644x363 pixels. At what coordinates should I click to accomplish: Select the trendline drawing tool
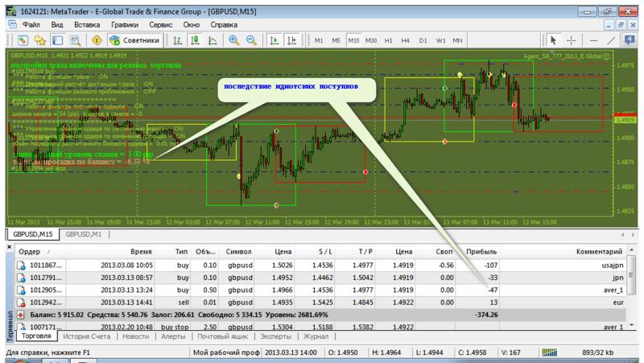click(x=611, y=40)
